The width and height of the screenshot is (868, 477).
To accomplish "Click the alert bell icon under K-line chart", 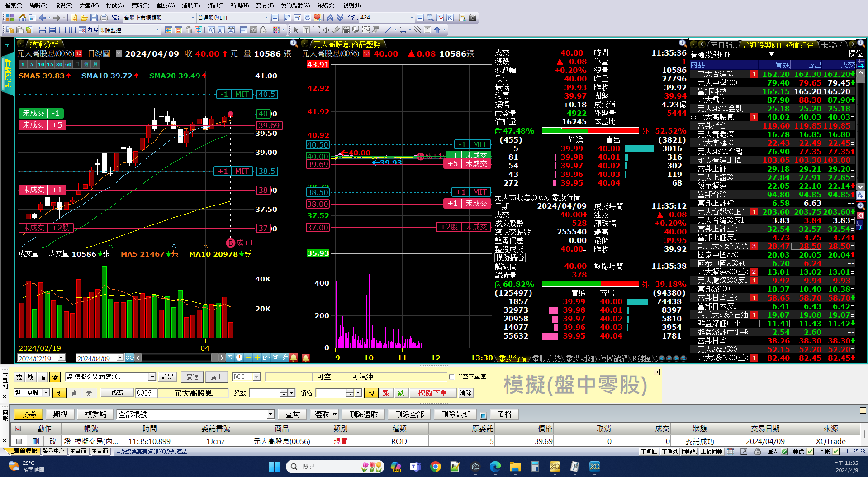I will point(294,358).
